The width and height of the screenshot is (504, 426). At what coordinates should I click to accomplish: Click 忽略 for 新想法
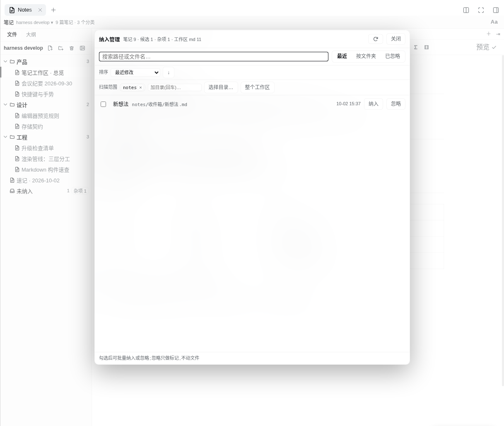(x=396, y=104)
